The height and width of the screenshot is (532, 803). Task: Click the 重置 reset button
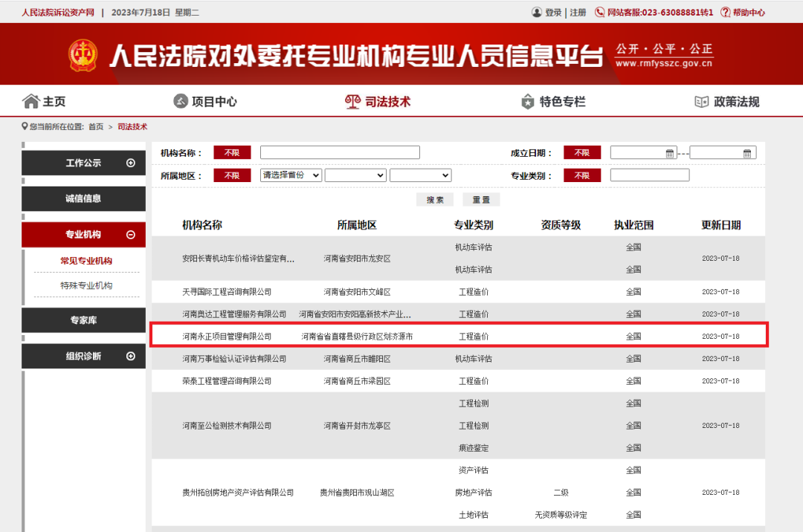click(481, 199)
